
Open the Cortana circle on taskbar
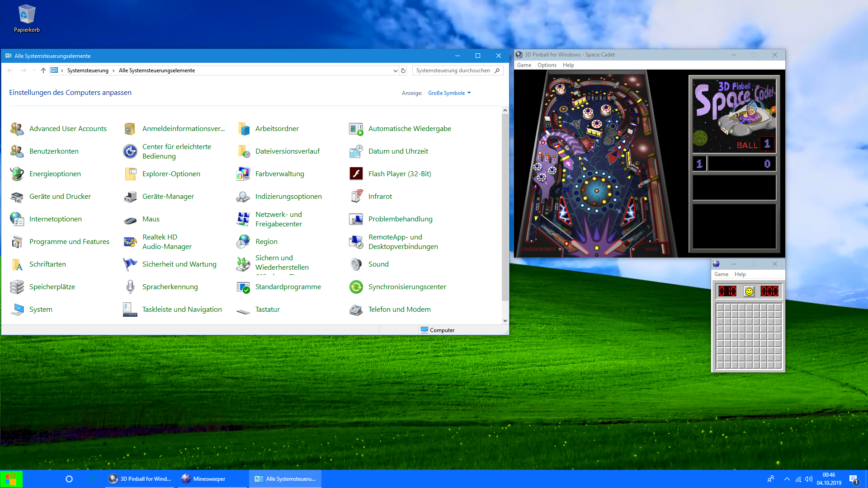[x=69, y=479]
